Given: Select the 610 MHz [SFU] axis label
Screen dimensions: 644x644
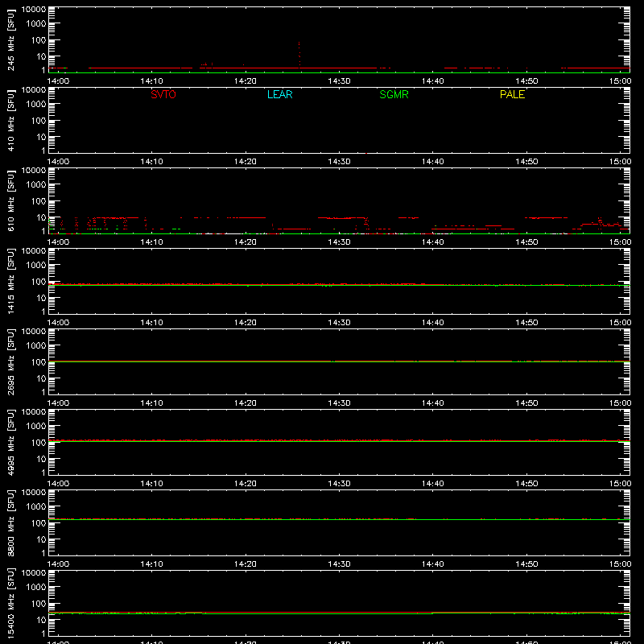Looking at the screenshot, I should tap(10, 200).
